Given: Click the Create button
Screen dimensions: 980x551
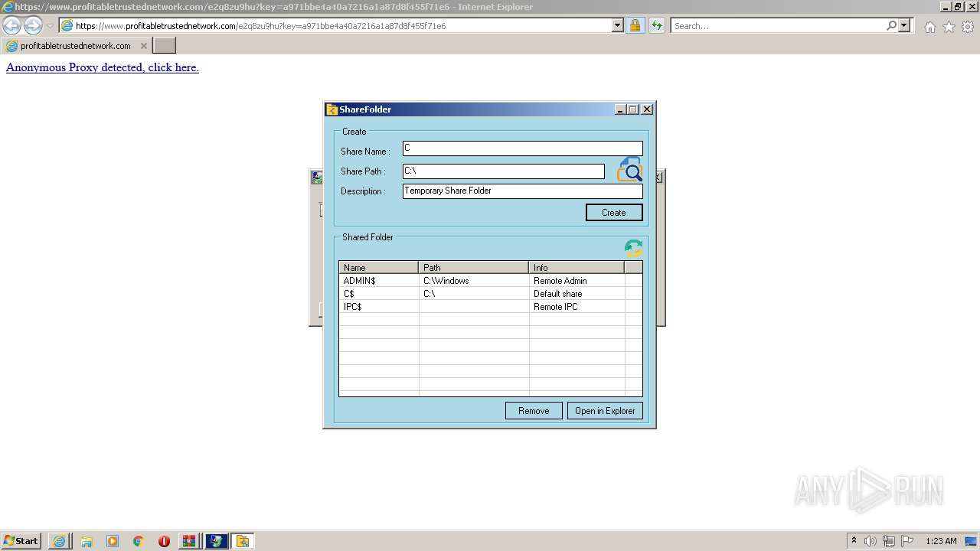Looking at the screenshot, I should [614, 212].
